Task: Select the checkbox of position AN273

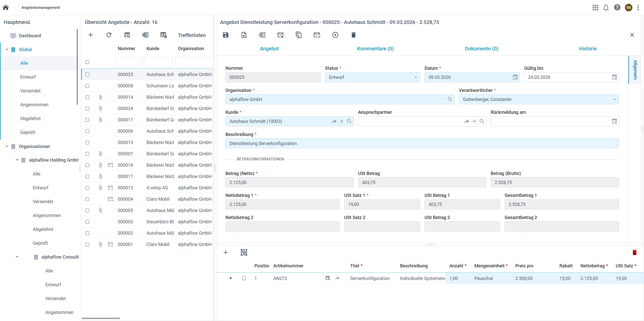Action: 244,278
